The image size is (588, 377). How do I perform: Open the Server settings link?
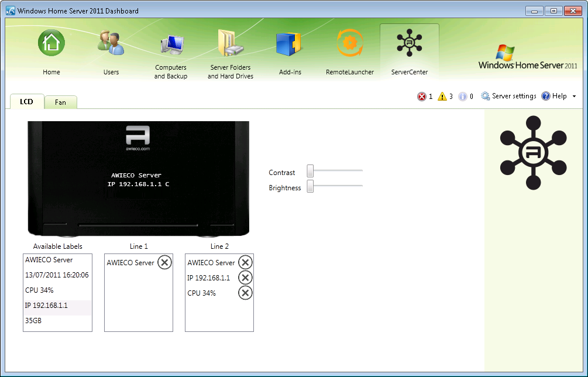pyautogui.click(x=514, y=96)
